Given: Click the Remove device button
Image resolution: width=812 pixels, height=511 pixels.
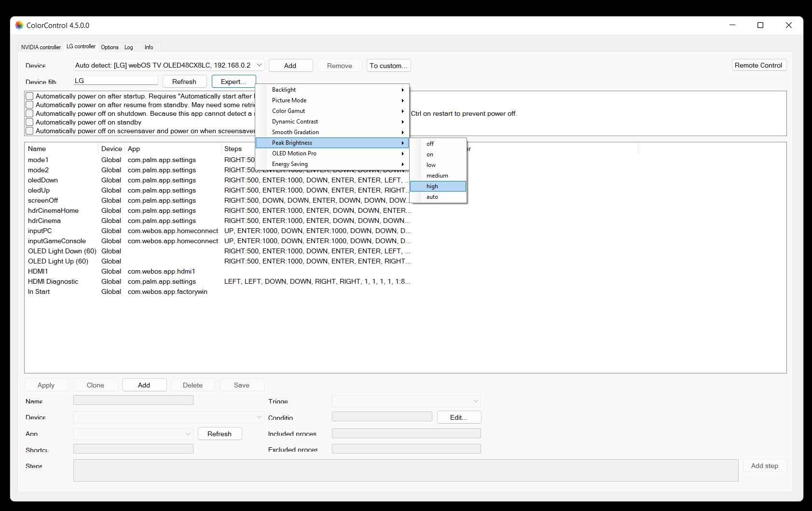Looking at the screenshot, I should tap(340, 66).
